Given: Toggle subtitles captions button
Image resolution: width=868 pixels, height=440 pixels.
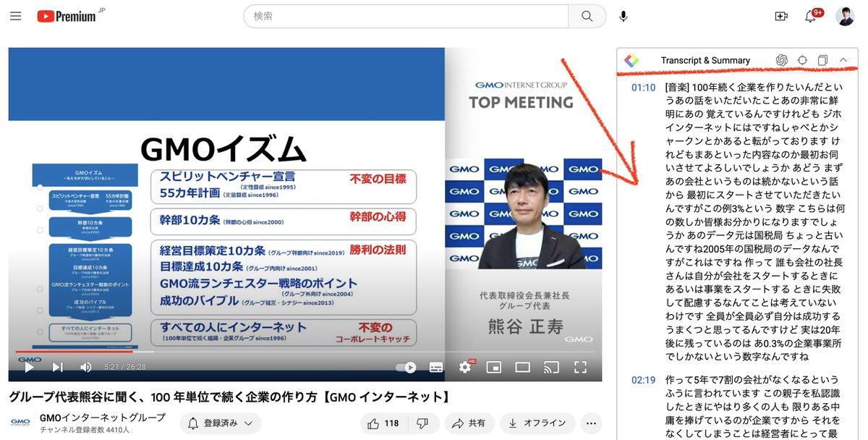Looking at the screenshot, I should point(436,367).
